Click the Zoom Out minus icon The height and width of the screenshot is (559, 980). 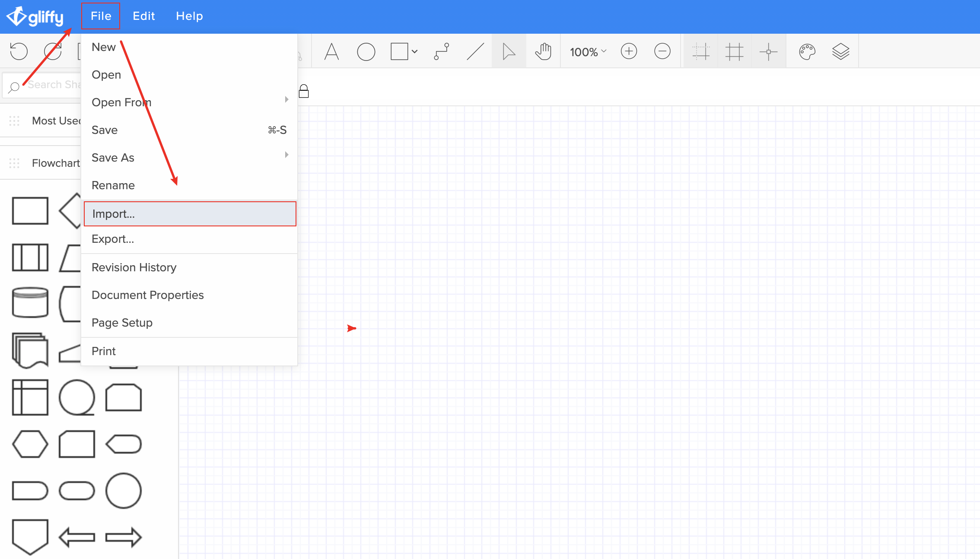point(662,51)
